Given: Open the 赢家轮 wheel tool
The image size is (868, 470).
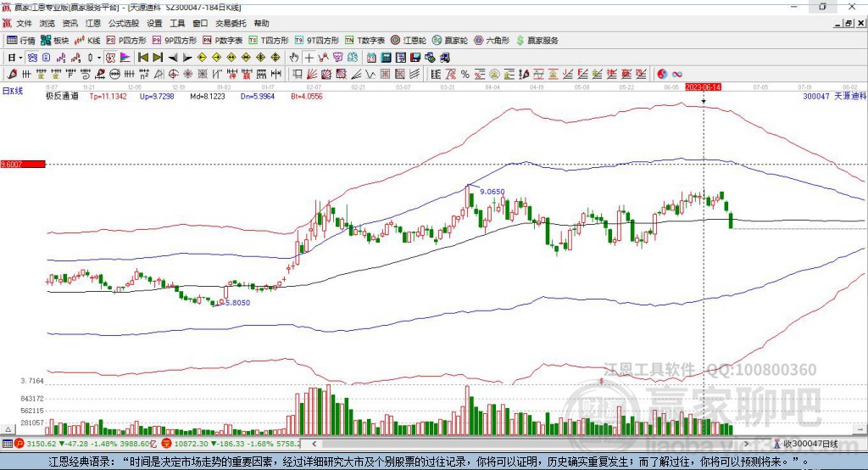Looking at the screenshot, I should click(x=450, y=41).
